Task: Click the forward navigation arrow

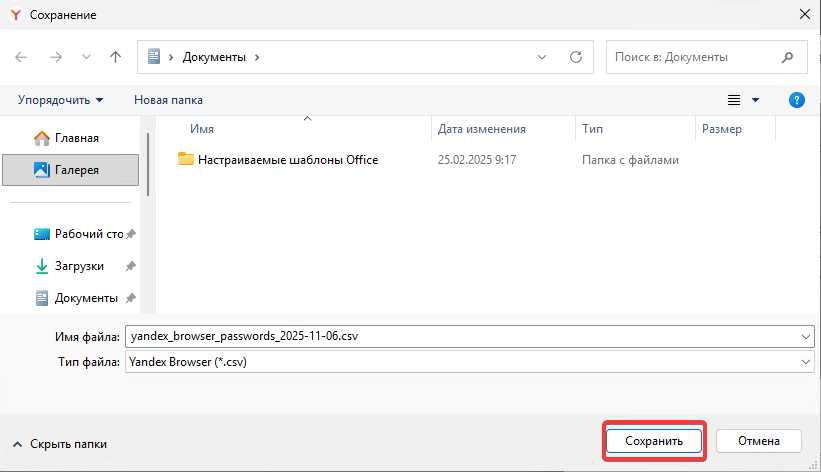Action: pos(56,58)
